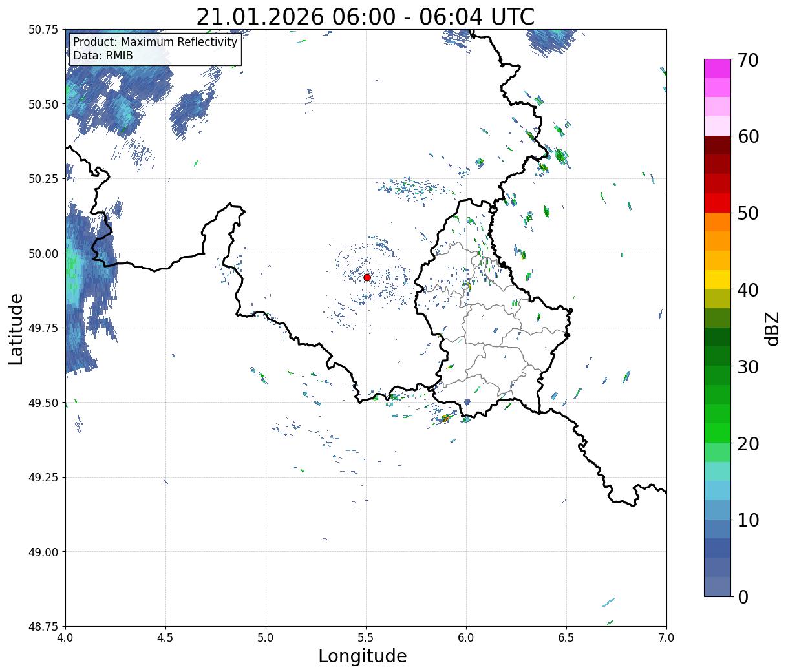Click the colorbar tick label '70'
This screenshot has width=788, height=672.
click(748, 60)
